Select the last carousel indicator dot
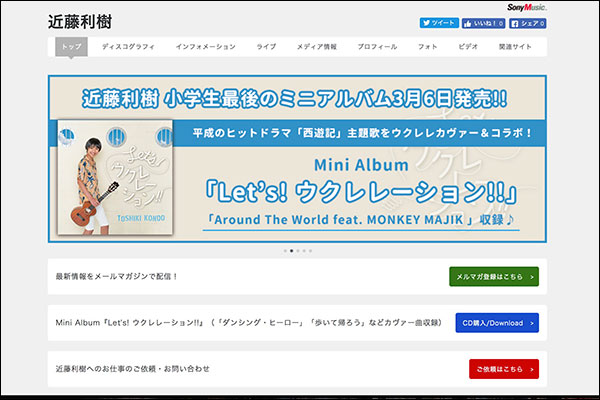600x400 pixels. point(310,251)
